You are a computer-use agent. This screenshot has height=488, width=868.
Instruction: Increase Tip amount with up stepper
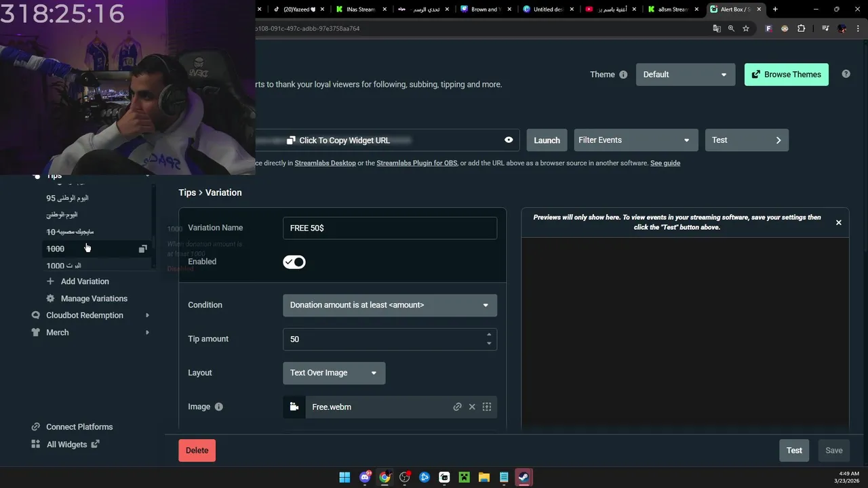tap(489, 334)
